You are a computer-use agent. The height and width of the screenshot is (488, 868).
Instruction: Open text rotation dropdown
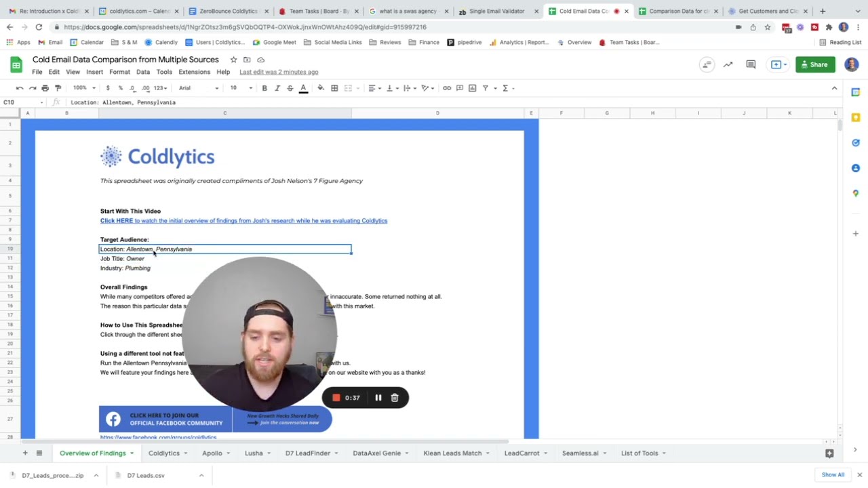tap(428, 88)
